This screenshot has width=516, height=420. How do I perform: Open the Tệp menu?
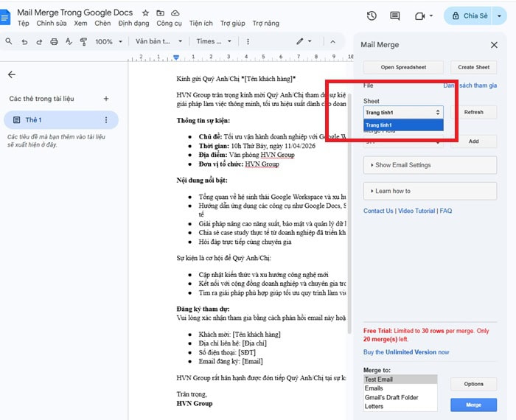click(24, 24)
